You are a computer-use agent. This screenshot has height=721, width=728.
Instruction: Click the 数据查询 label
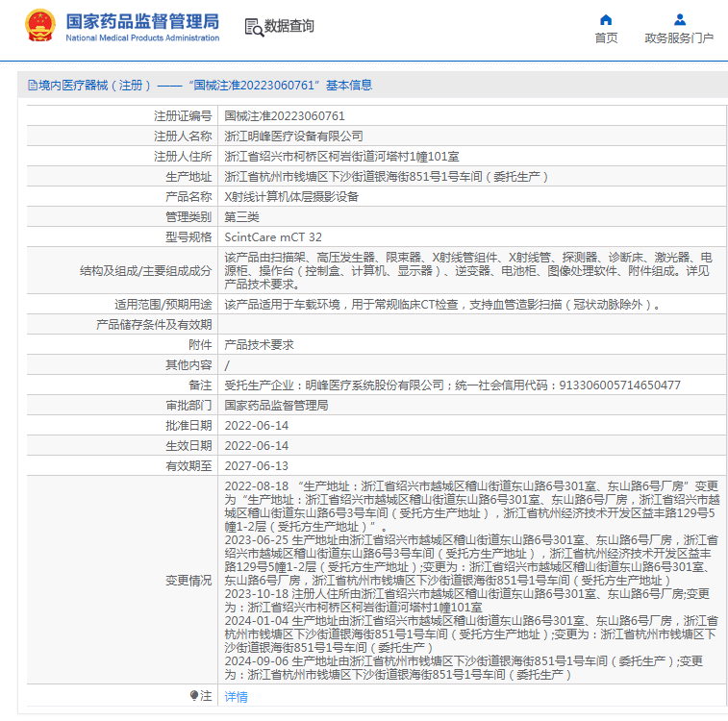click(x=289, y=26)
